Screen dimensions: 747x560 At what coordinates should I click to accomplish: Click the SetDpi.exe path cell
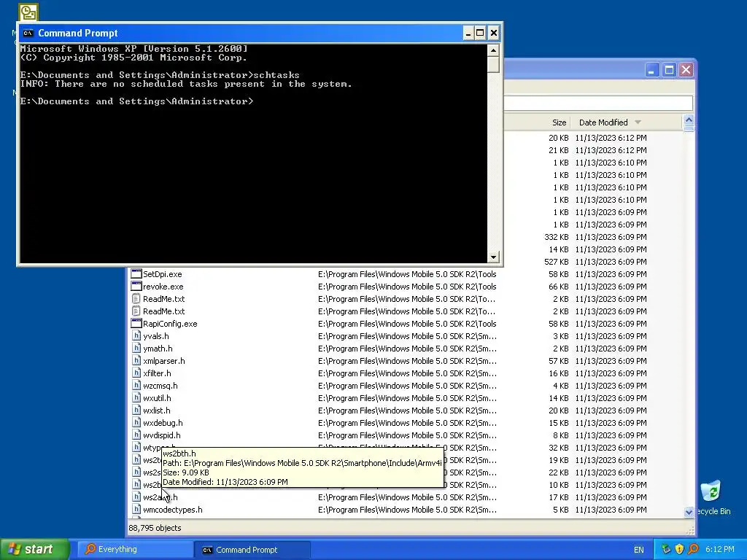tap(407, 274)
